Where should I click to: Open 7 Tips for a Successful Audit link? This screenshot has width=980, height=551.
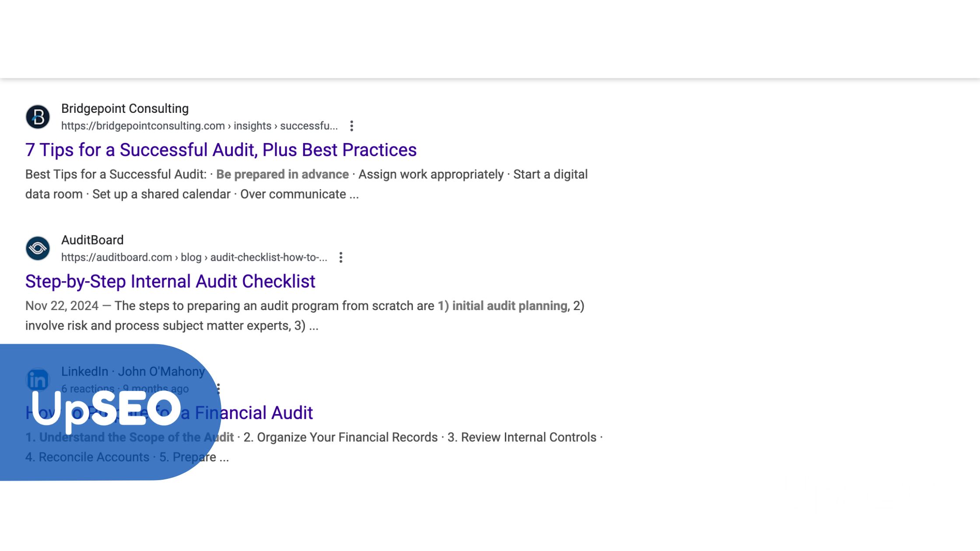click(221, 150)
